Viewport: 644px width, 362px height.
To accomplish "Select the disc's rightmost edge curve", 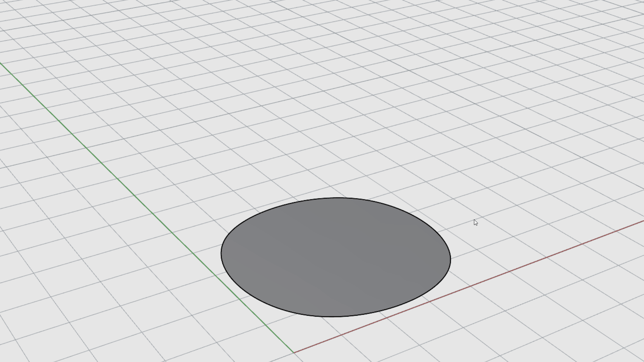I will [450, 259].
